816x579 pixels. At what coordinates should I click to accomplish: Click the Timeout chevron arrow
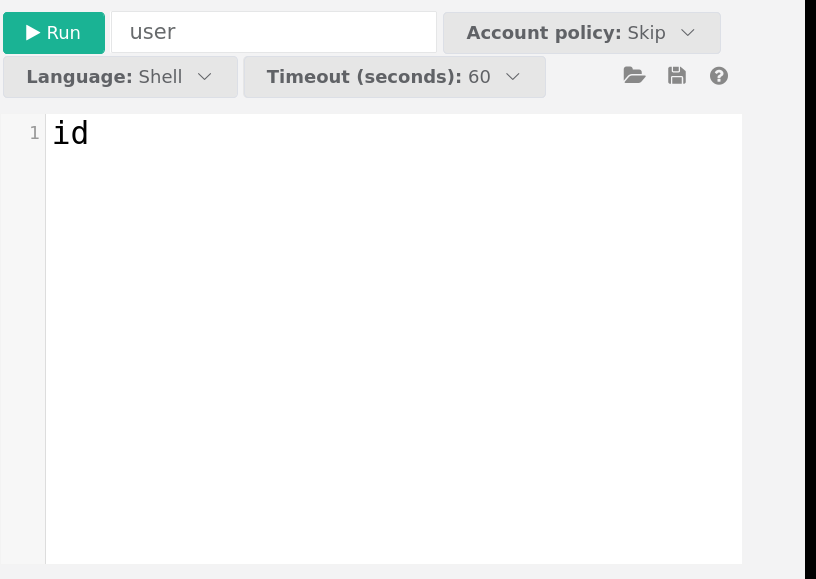pos(513,77)
